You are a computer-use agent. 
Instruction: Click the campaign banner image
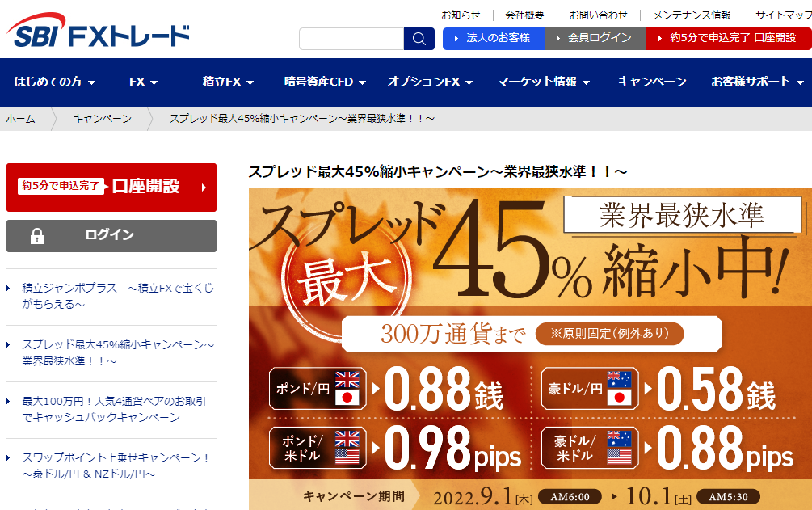pyautogui.click(x=530, y=349)
